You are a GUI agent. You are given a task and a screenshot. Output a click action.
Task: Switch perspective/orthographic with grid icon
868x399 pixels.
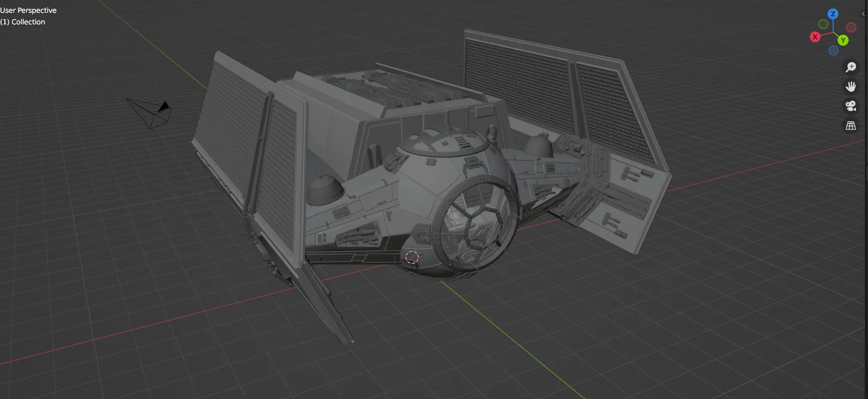coord(850,126)
